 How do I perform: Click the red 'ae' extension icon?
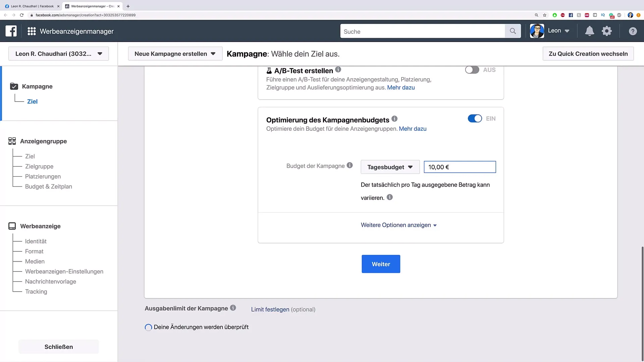coord(587,15)
